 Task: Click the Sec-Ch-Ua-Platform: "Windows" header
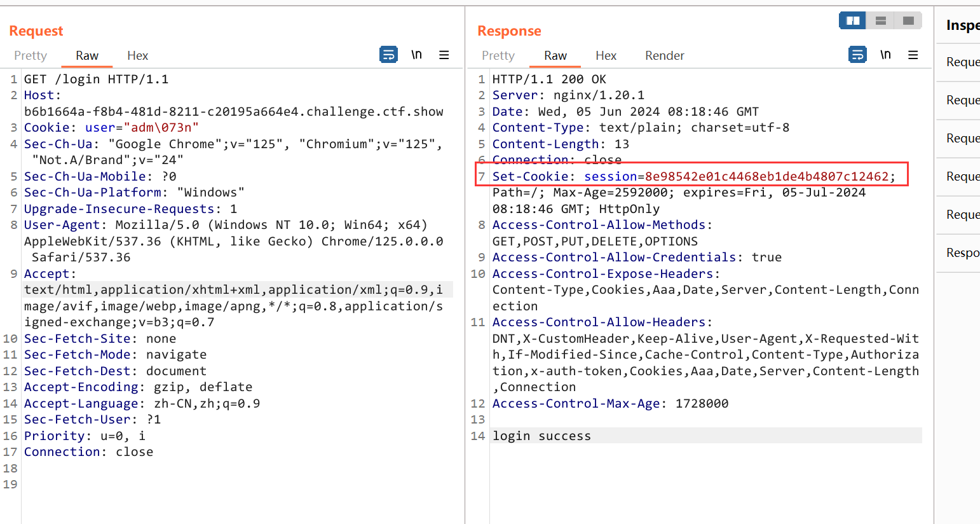click(135, 193)
